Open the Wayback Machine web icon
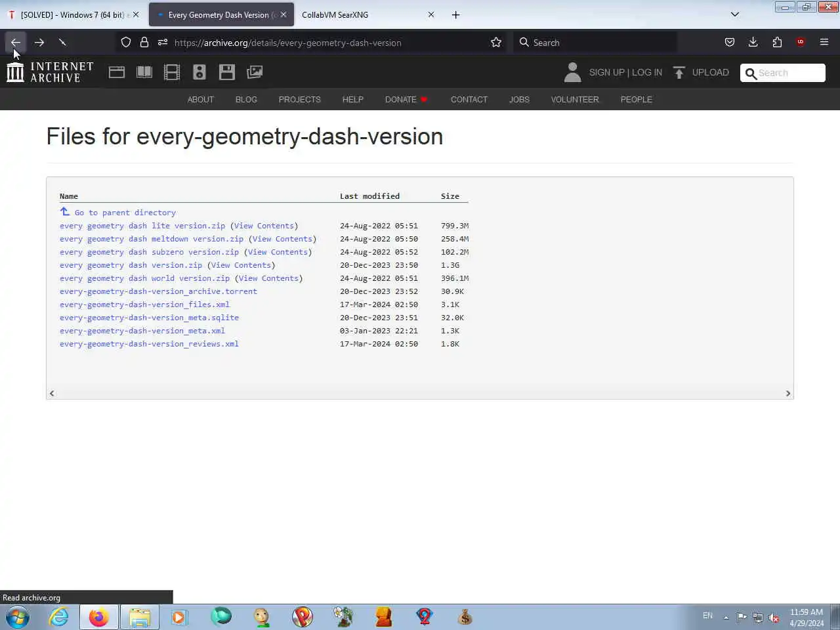 pos(117,72)
